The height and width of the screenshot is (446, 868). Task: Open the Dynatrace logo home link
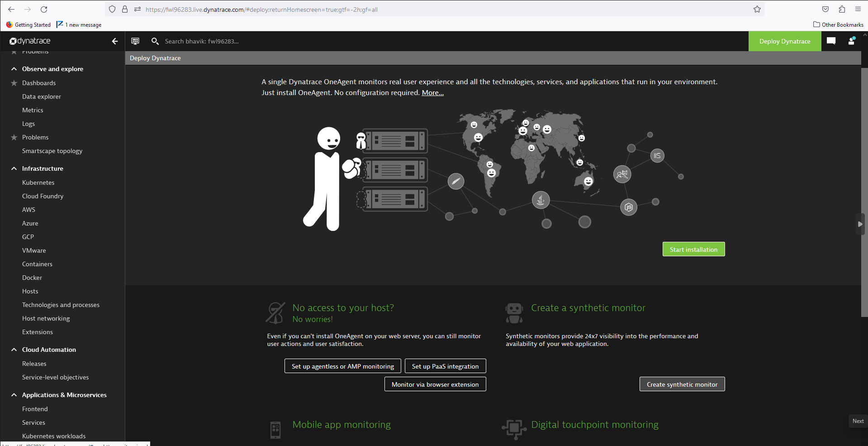(30, 41)
